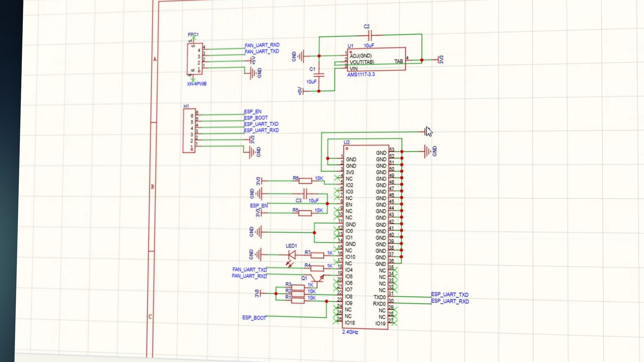
Task: Select FAN_UART_TXD net label at FPC1
Action: (x=262, y=51)
